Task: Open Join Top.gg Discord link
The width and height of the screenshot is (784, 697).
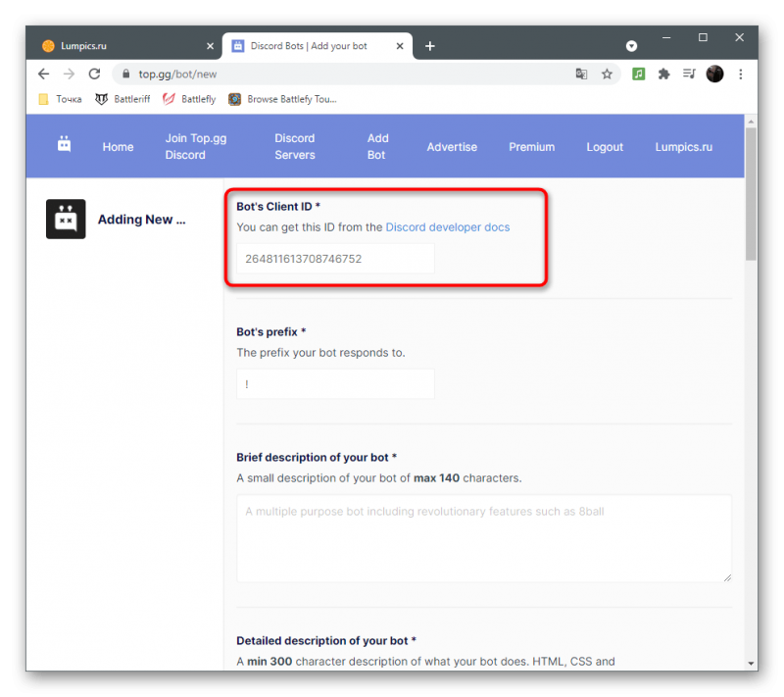Action: click(196, 146)
